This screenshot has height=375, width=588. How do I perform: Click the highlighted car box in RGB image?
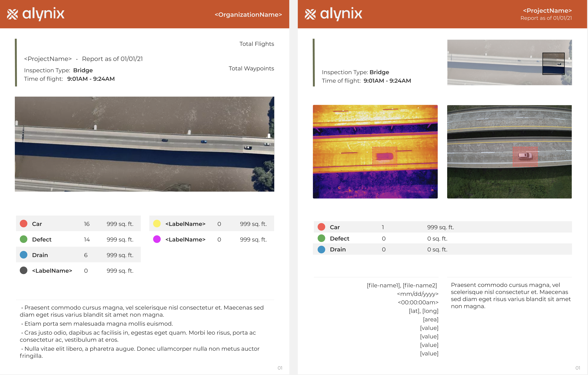point(525,156)
